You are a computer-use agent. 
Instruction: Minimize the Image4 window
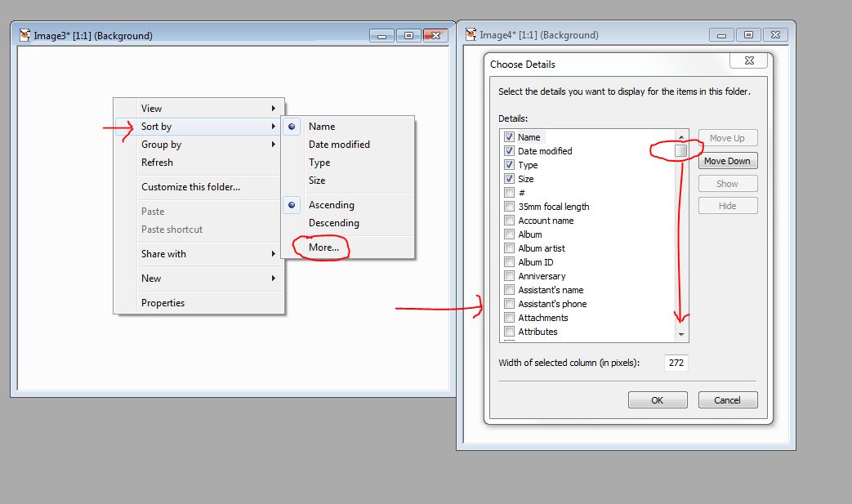coord(721,35)
